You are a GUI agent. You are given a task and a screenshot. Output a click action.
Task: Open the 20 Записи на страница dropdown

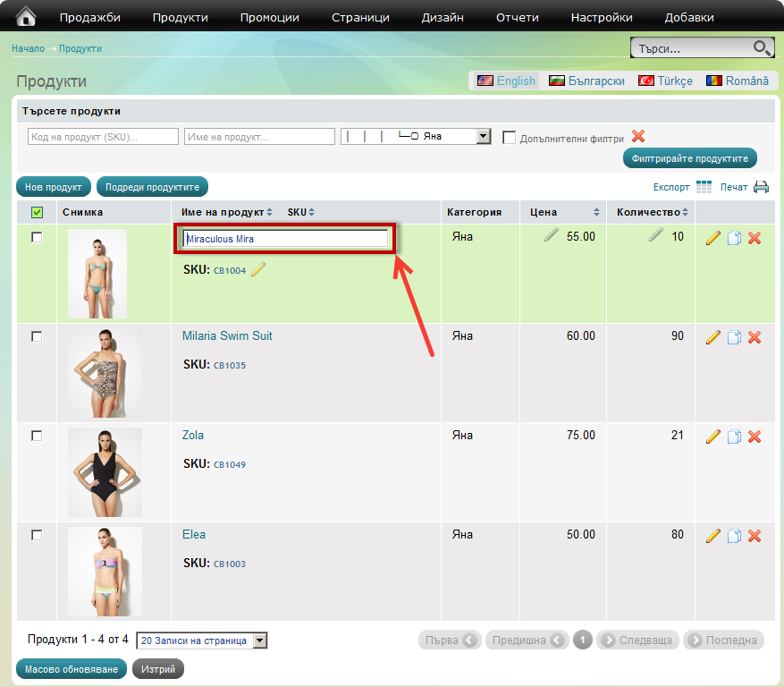(259, 640)
